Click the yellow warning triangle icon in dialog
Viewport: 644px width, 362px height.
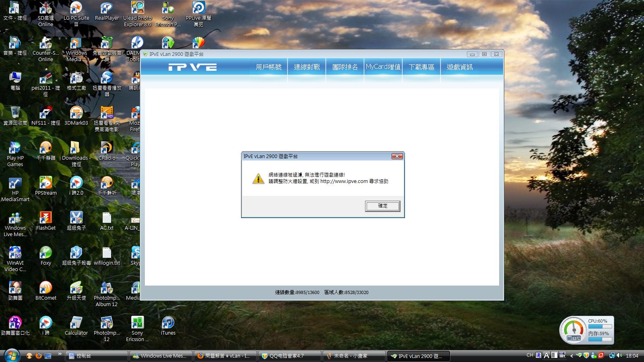point(258,178)
